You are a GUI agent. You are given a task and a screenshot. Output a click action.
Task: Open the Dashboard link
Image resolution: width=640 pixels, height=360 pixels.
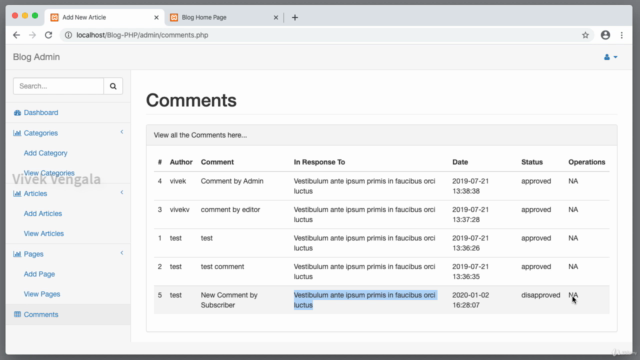[x=41, y=113]
